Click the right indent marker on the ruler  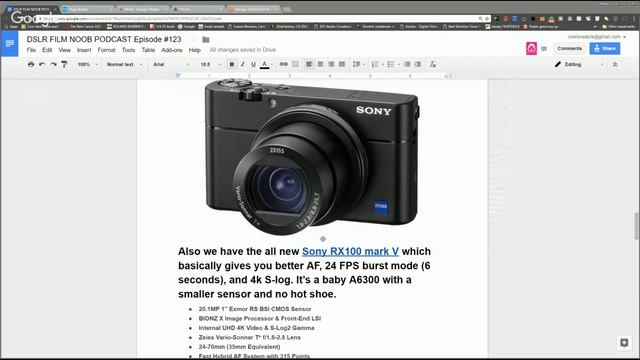point(446,76)
